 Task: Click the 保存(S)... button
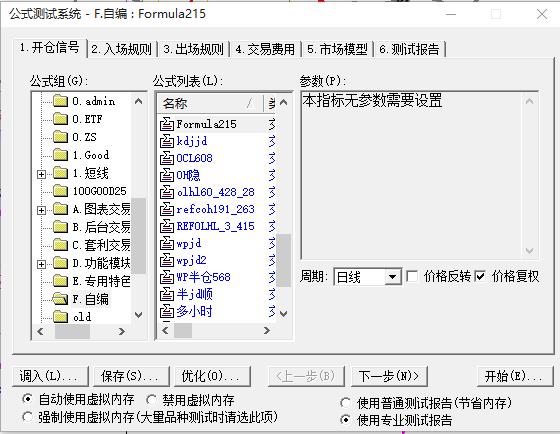coord(131,376)
